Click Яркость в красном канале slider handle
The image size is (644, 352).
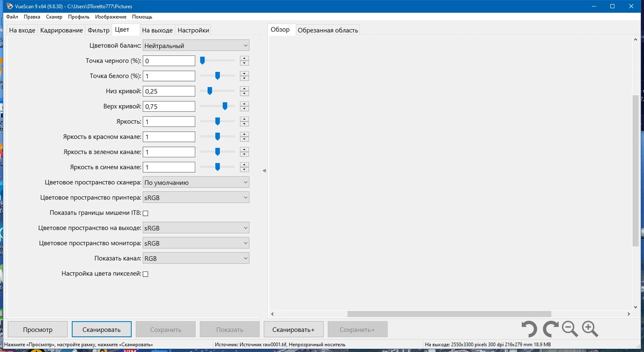tap(217, 137)
